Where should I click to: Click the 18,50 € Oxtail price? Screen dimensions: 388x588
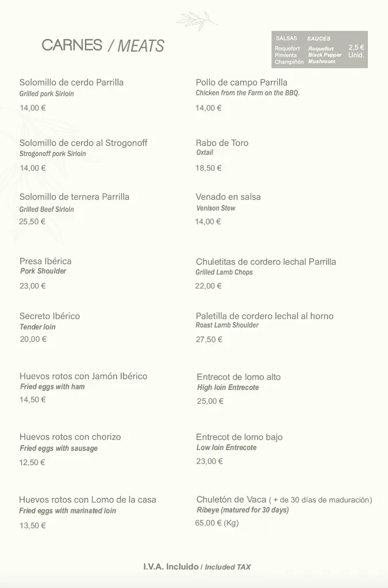209,168
